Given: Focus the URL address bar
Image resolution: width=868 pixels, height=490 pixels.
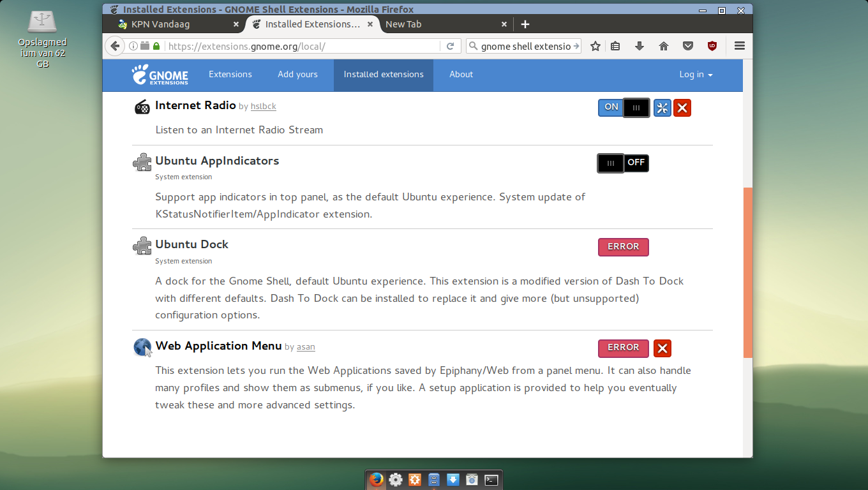Looking at the screenshot, I should (300, 46).
